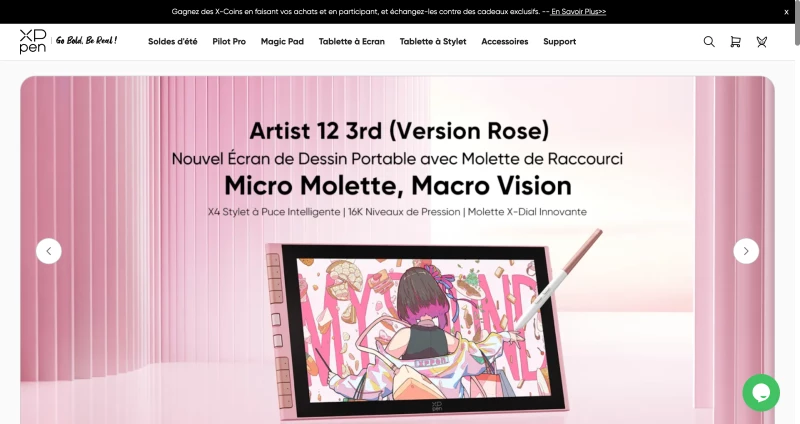Open the Tablette à Ecran menu
This screenshot has height=424, width=800.
(x=352, y=42)
